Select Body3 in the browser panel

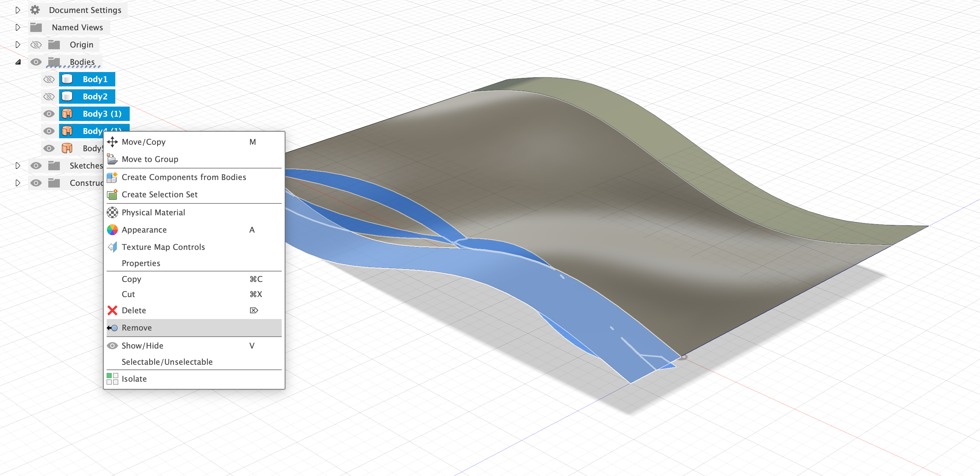(95, 114)
